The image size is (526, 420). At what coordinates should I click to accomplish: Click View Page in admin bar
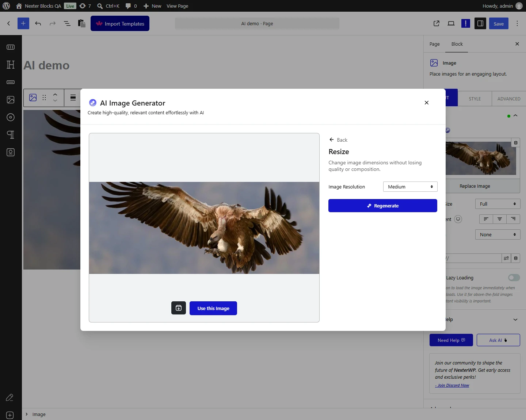(178, 6)
